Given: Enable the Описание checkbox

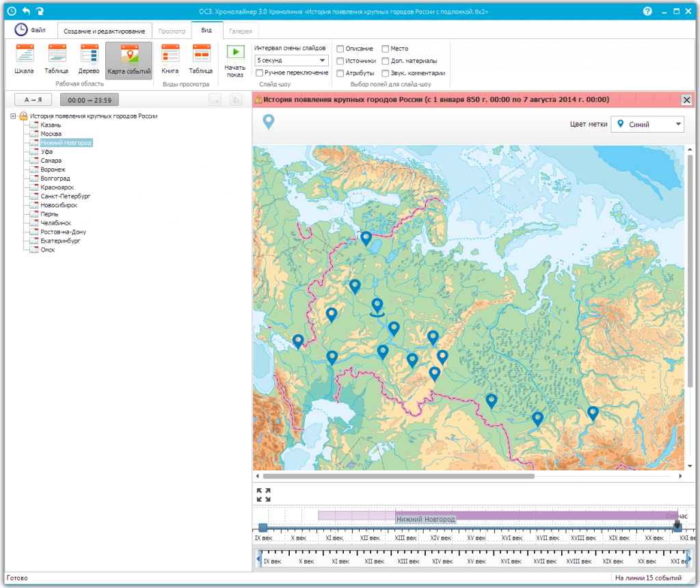Looking at the screenshot, I should (340, 49).
